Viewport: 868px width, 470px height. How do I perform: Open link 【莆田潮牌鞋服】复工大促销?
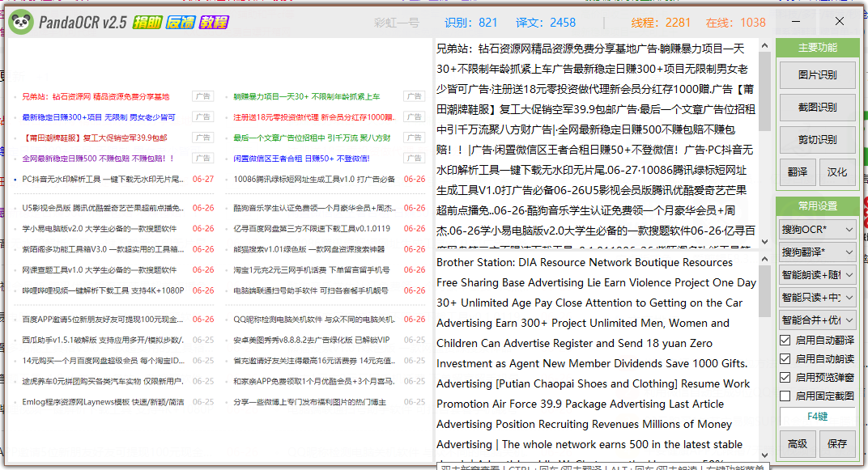point(95,138)
